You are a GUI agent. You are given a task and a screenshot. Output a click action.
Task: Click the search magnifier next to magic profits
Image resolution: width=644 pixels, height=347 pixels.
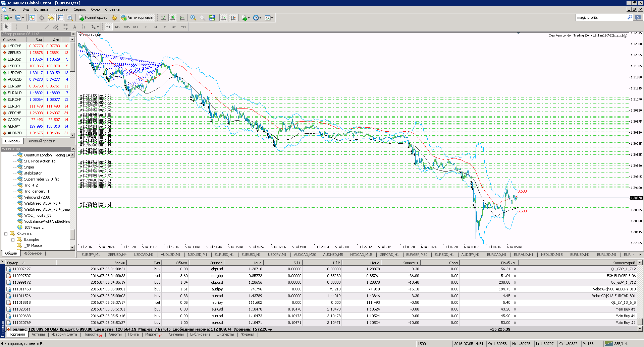click(x=630, y=17)
